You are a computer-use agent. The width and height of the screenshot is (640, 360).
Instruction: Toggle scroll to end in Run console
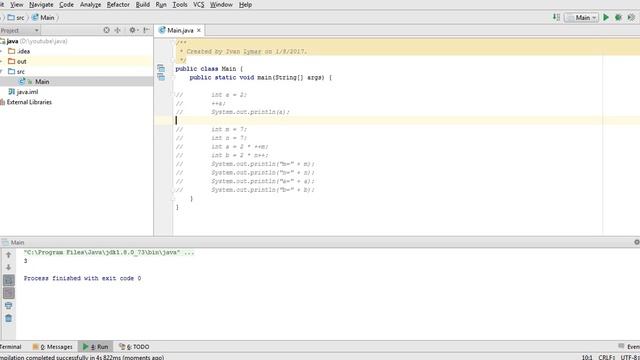9,293
